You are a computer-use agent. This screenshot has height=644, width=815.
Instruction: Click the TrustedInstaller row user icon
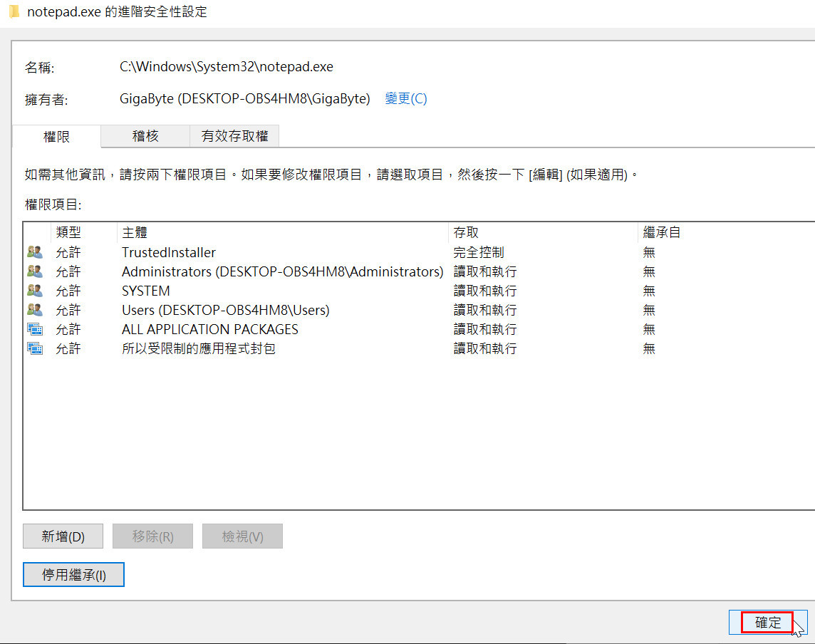(x=34, y=252)
